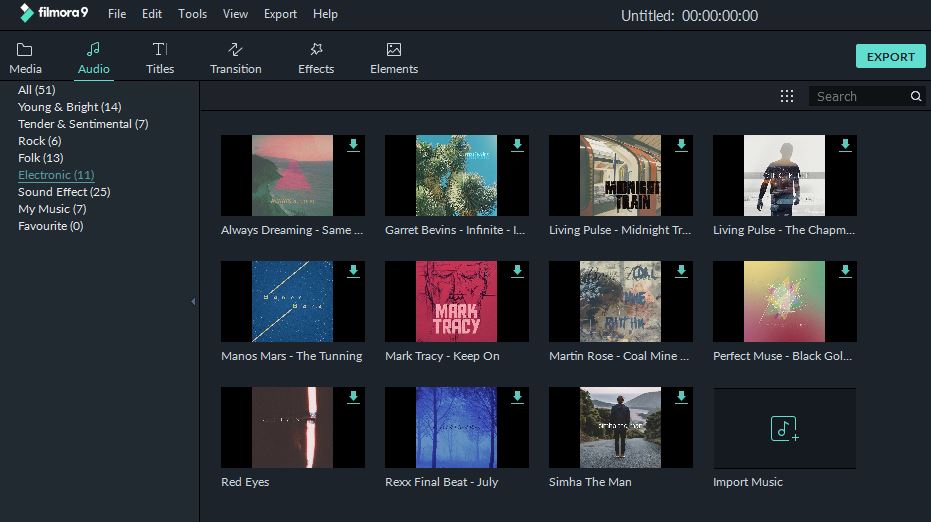The height and width of the screenshot is (522, 931).
Task: Switch to the Titles tab
Action: (x=160, y=58)
